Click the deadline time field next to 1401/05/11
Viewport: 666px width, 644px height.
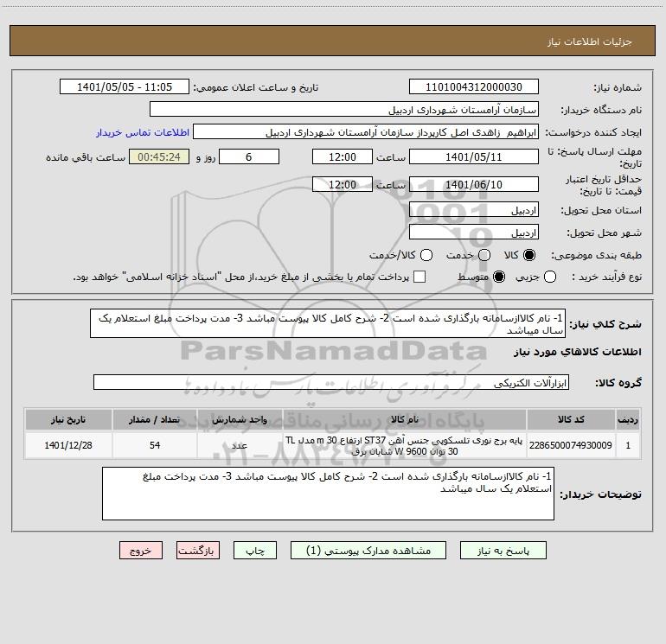(x=343, y=157)
